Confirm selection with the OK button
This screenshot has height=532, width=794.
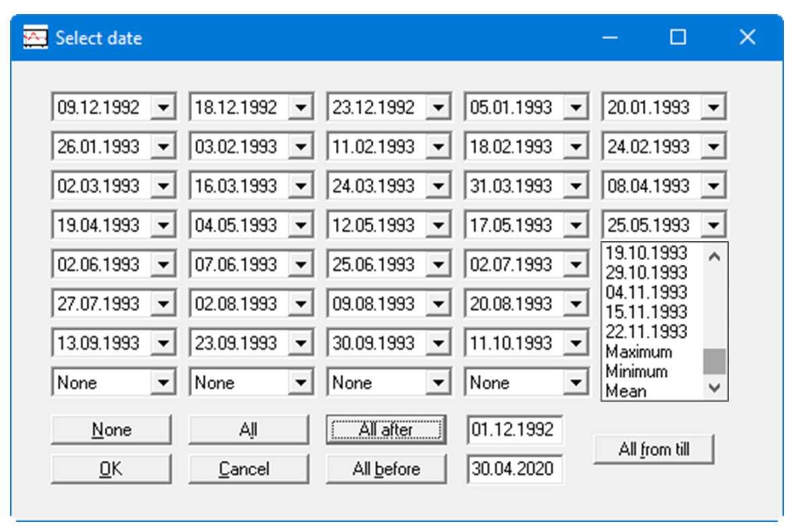coord(111,469)
